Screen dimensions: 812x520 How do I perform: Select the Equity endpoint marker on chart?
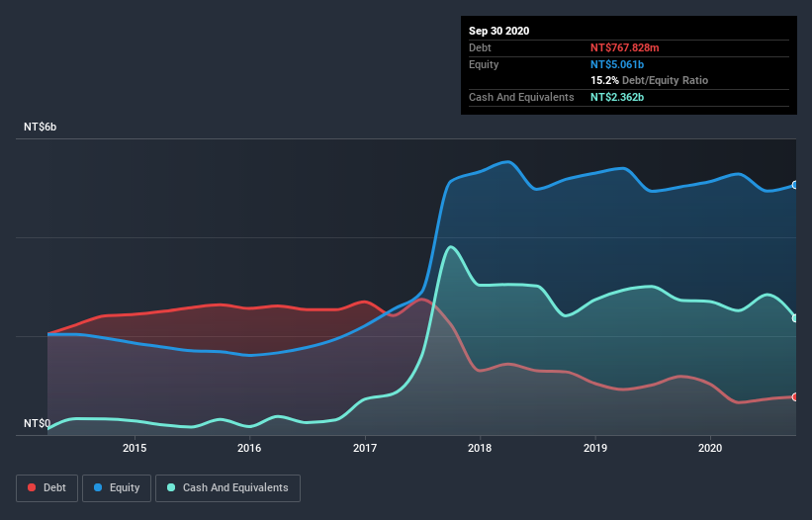point(795,185)
